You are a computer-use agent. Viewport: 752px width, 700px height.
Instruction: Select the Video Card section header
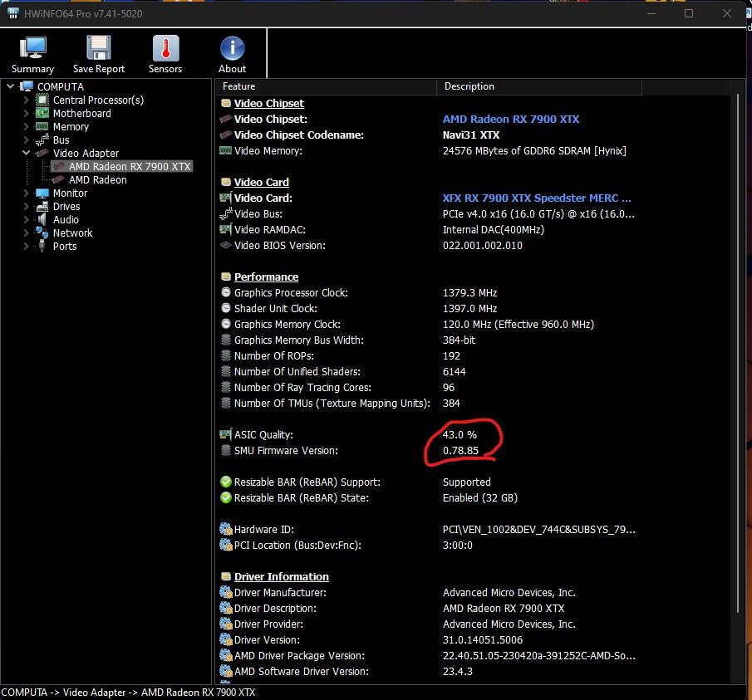coord(262,182)
